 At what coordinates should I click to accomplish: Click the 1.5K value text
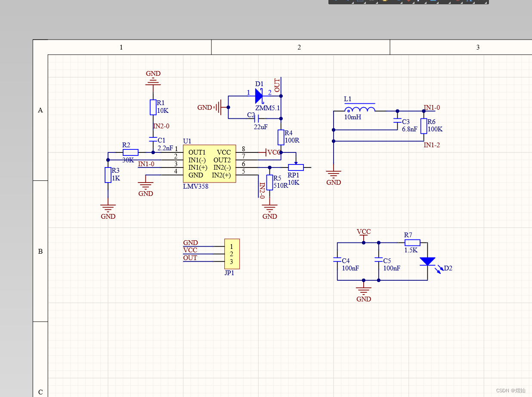click(411, 250)
